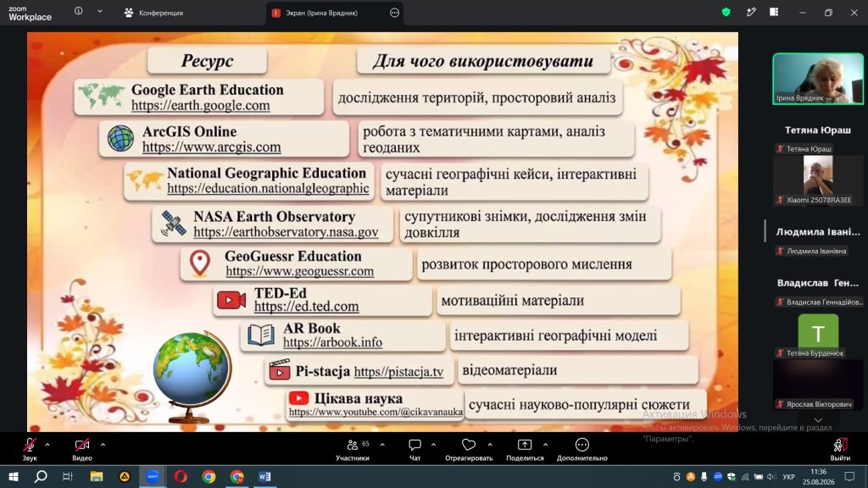The height and width of the screenshot is (488, 868).
Task: Start video with the Видео button
Action: coord(82,449)
